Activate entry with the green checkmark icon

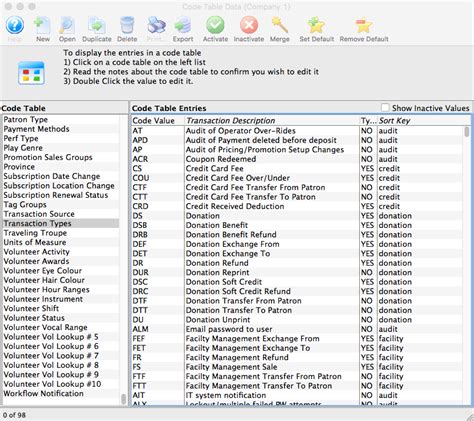[215, 29]
